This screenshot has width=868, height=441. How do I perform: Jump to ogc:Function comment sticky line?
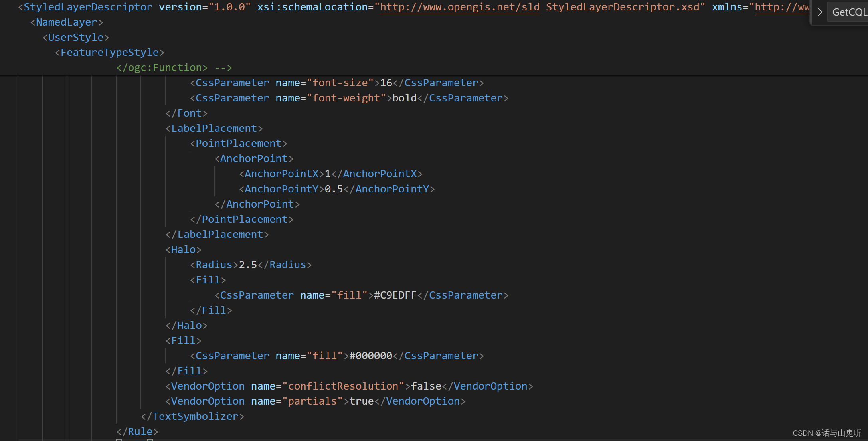(174, 68)
